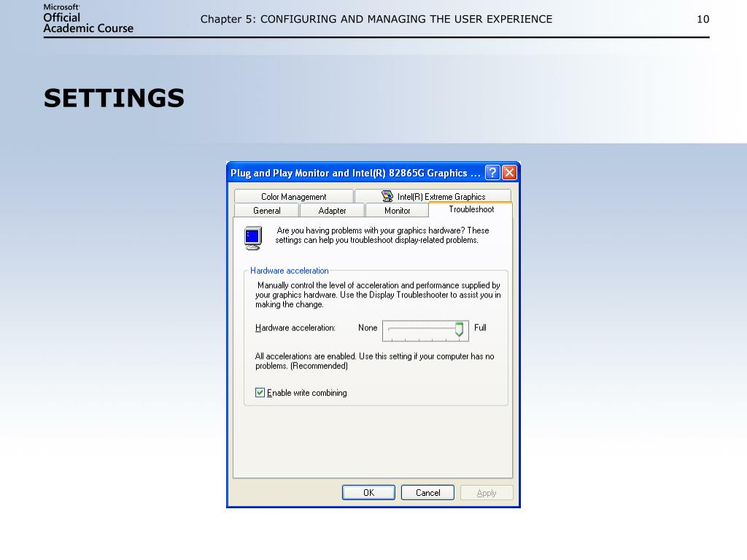Switch to the Adapter tab
Viewport: 747px width, 560px height.
[332, 210]
